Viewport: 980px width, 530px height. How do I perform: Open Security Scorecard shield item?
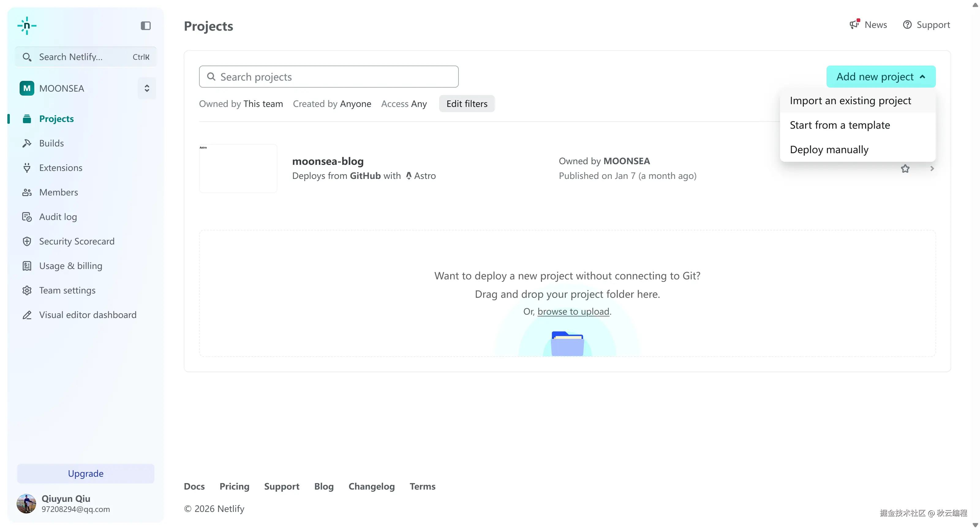(27, 241)
